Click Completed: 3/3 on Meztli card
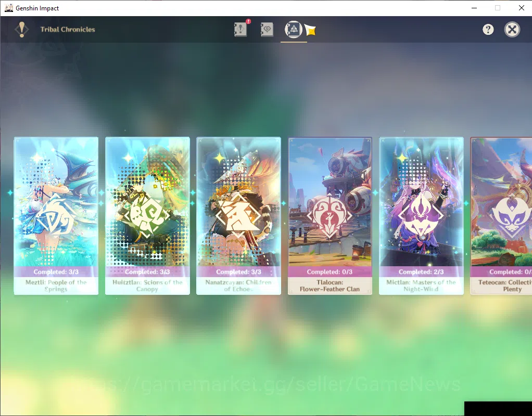 point(56,272)
